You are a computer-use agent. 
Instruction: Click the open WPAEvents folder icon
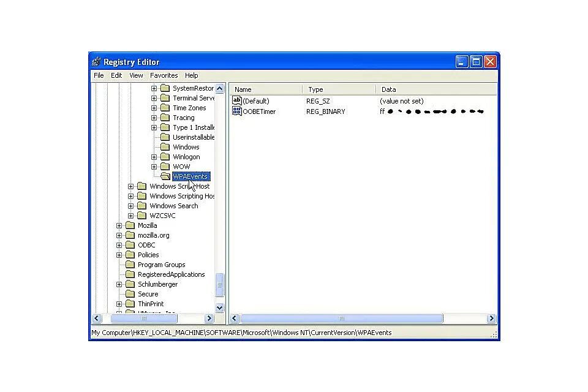tap(165, 176)
